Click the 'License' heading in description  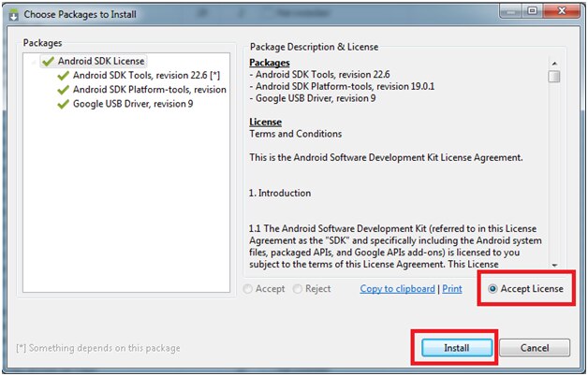265,123
